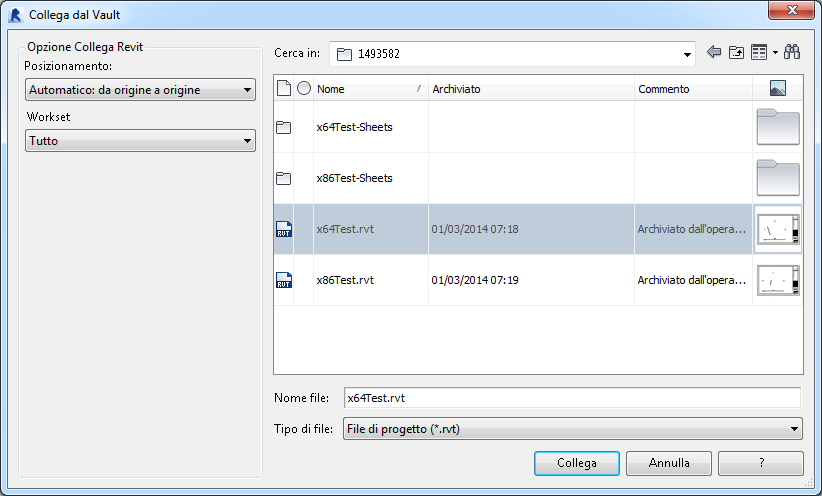
Task: Sort by the Nome column header
Action: click(371, 89)
